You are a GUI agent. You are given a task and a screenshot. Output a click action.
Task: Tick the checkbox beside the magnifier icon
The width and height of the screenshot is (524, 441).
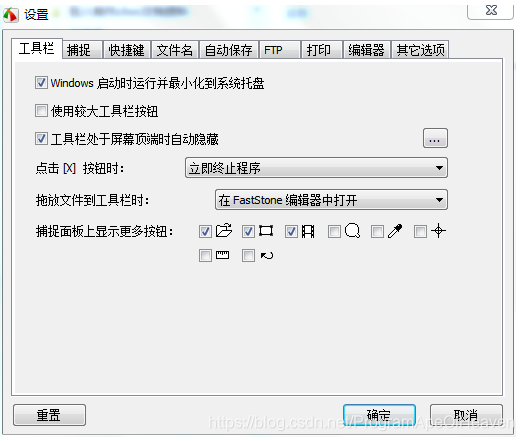click(335, 231)
